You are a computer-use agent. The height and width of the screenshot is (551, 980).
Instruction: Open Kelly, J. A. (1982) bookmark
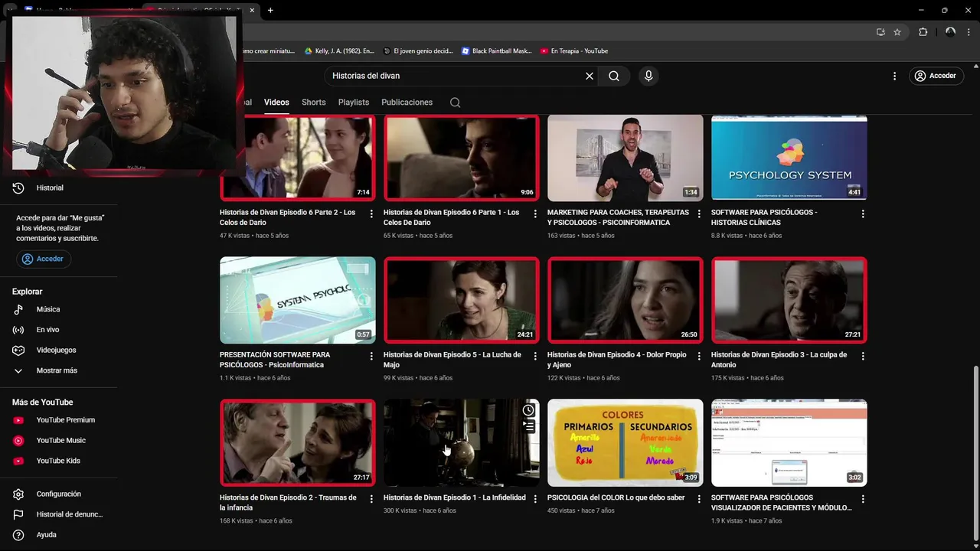pyautogui.click(x=339, y=51)
